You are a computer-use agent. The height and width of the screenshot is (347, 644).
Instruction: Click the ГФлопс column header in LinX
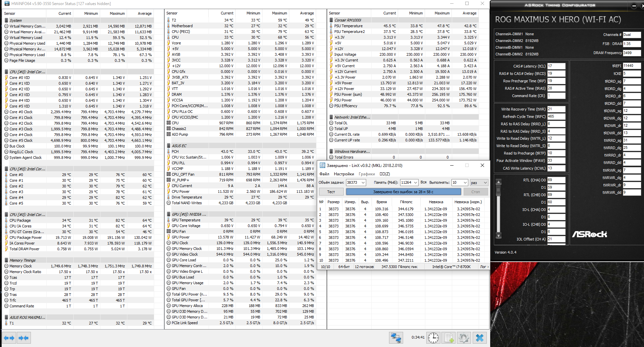pyautogui.click(x=406, y=202)
